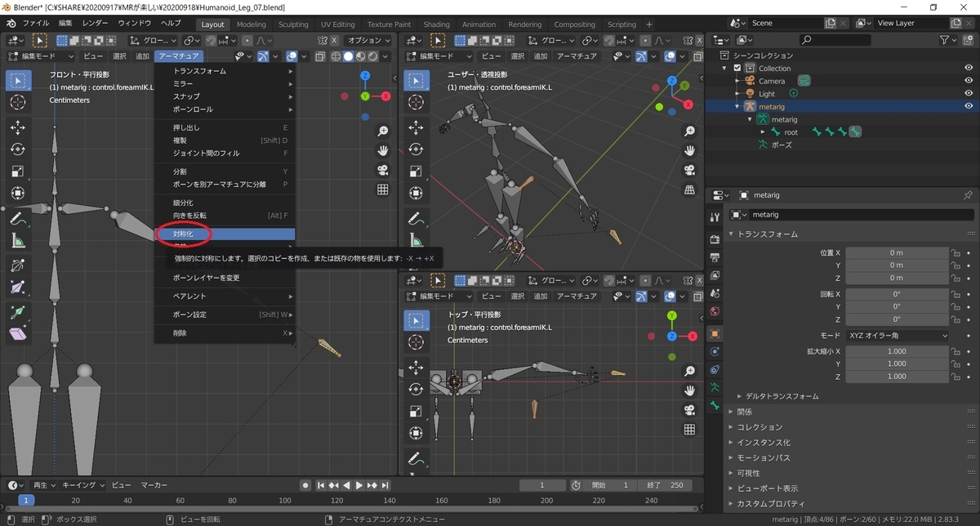The width and height of the screenshot is (980, 526).
Task: Toggle visibility of metarig in outliner
Action: point(969,106)
